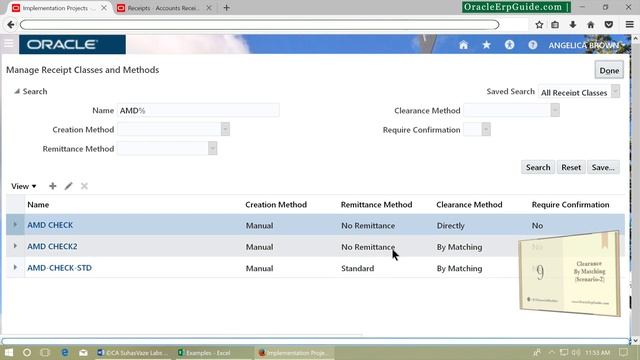Switch to Word document on taskbar
The image size is (640, 360).
coord(132,353)
